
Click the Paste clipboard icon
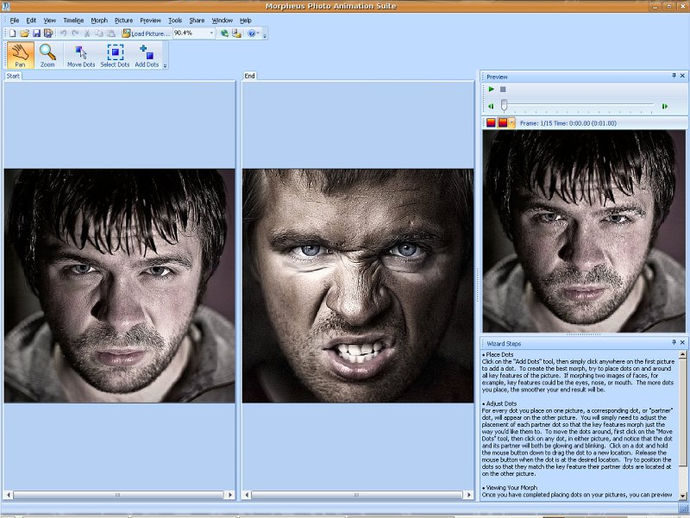111,33
